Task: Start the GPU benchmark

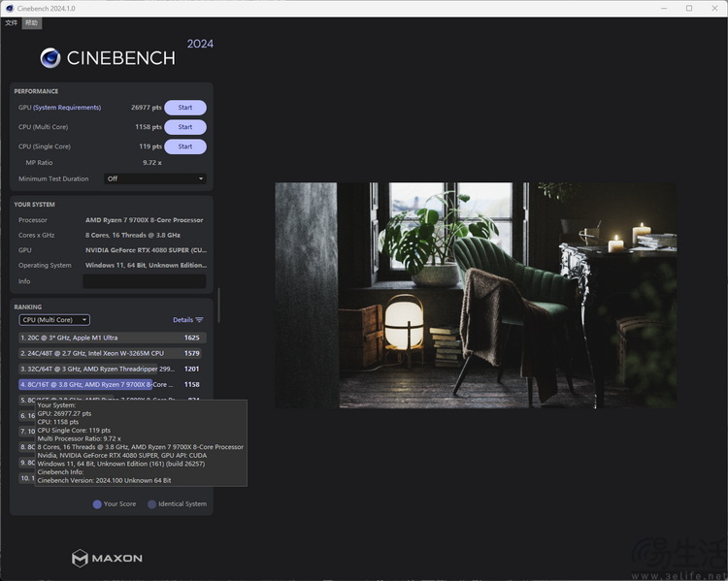Action: pyautogui.click(x=185, y=108)
